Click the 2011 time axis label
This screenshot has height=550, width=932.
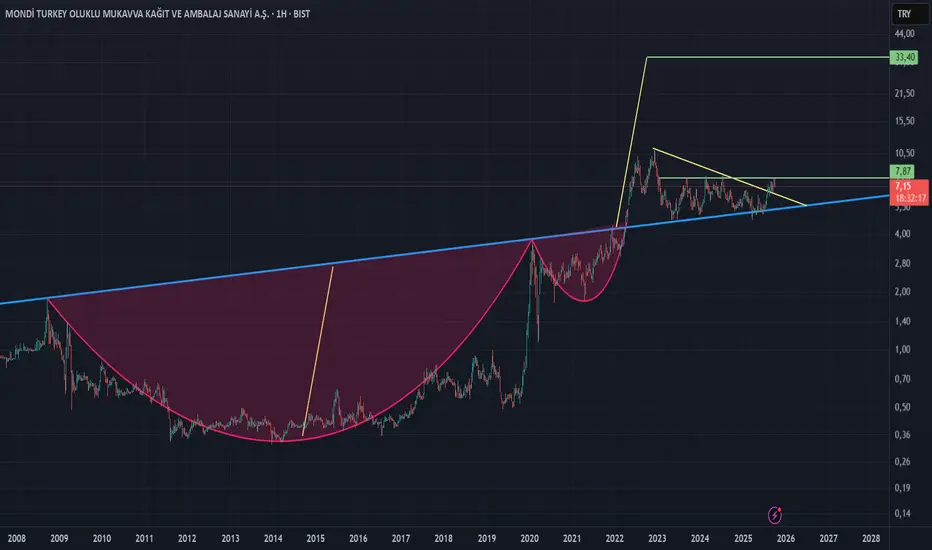(144, 539)
